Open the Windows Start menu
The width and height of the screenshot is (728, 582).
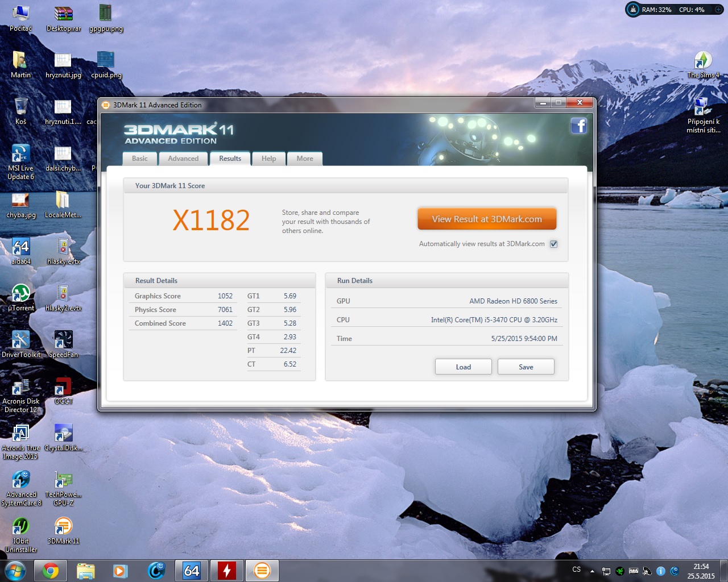(x=15, y=571)
